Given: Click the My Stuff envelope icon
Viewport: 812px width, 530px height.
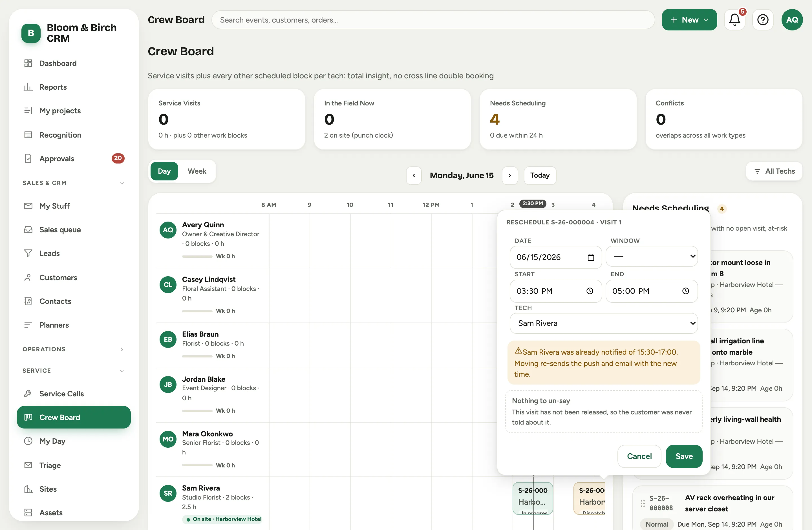Looking at the screenshot, I should click(28, 206).
